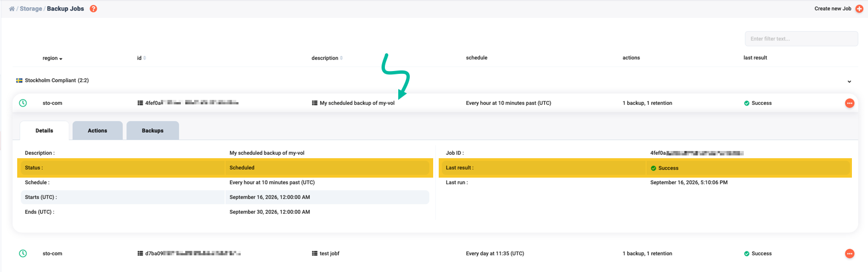Click the table icon beside id d7ba09

click(140, 254)
